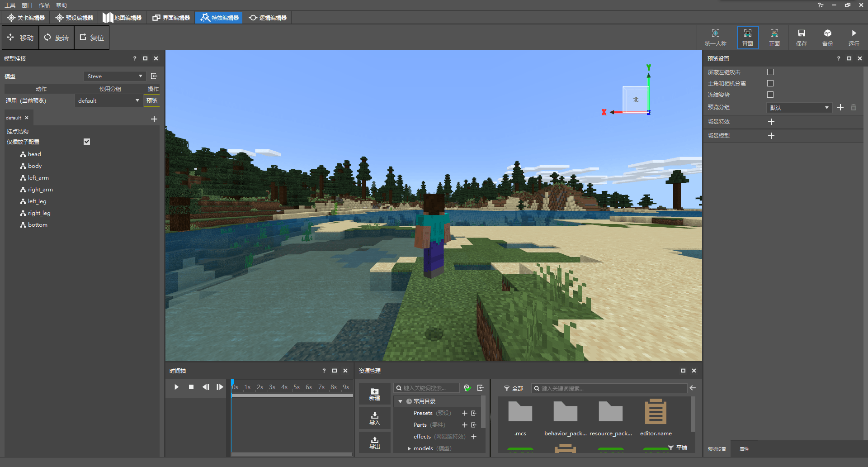Open the 预览分组 默认 dropdown
The height and width of the screenshot is (467, 868).
point(799,108)
